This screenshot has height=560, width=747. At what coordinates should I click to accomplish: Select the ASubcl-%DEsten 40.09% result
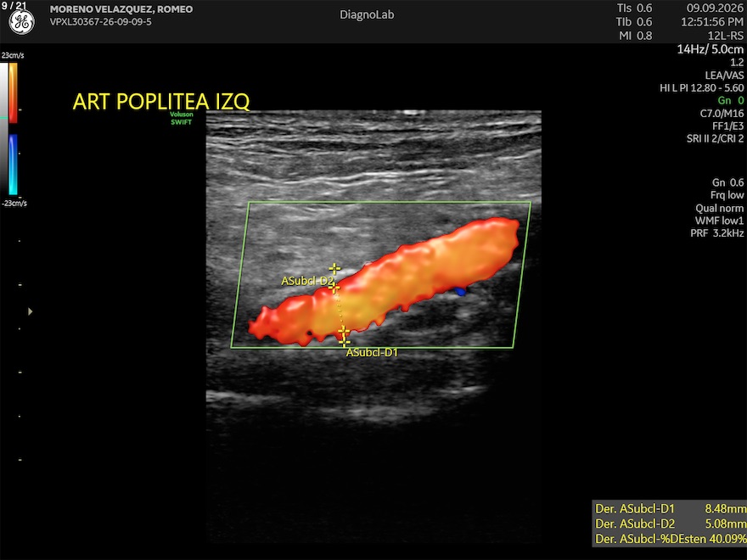671,539
